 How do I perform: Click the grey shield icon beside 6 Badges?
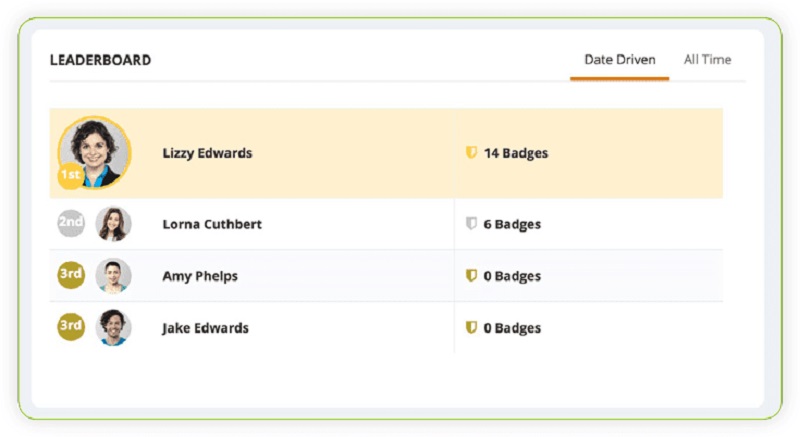pos(471,223)
